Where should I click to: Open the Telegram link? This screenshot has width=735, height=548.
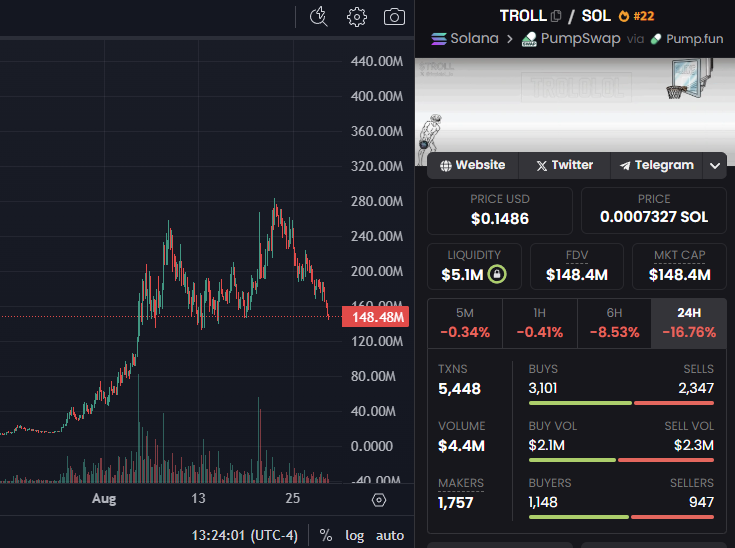656,165
